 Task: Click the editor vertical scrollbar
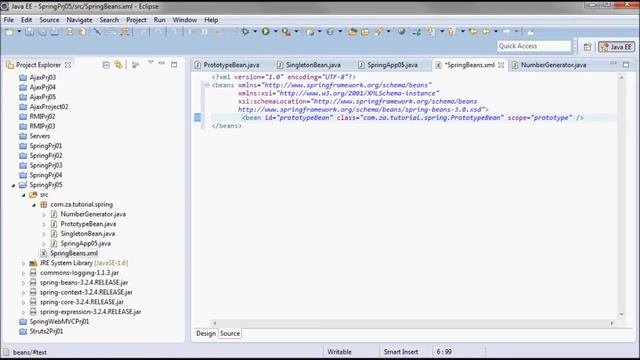pyautogui.click(x=622, y=196)
